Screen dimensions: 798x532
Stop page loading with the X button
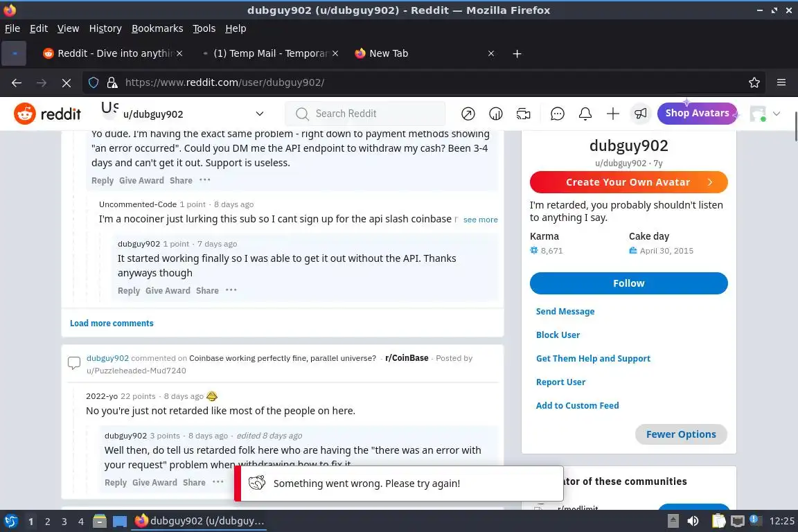[x=66, y=82]
